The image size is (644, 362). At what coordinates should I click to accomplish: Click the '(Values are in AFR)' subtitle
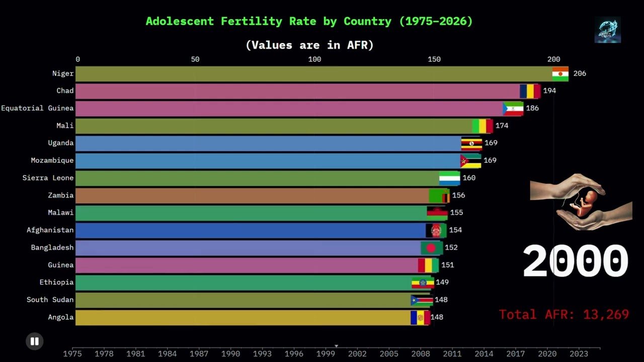[309, 45]
